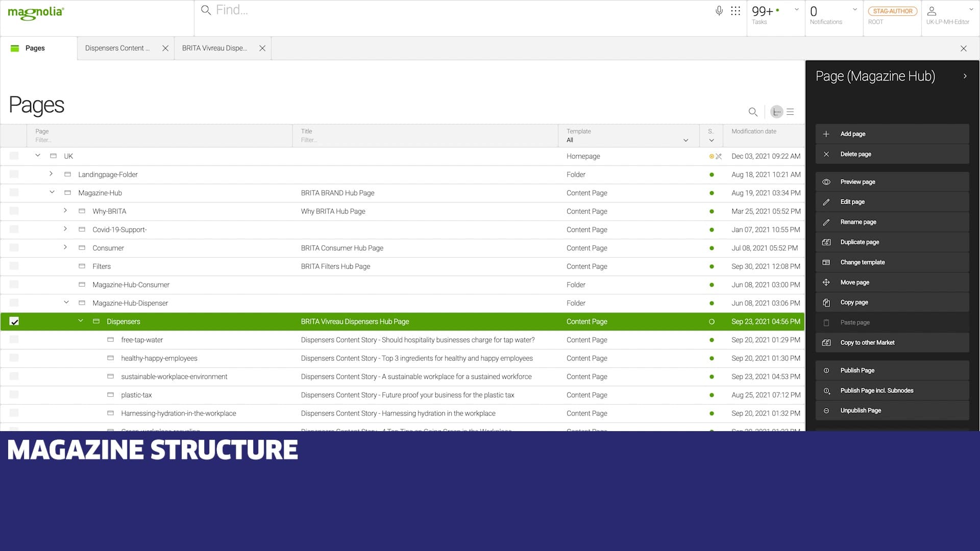Select the Consumer row checkbox
This screenshot has width=980, height=551.
coord(14,248)
